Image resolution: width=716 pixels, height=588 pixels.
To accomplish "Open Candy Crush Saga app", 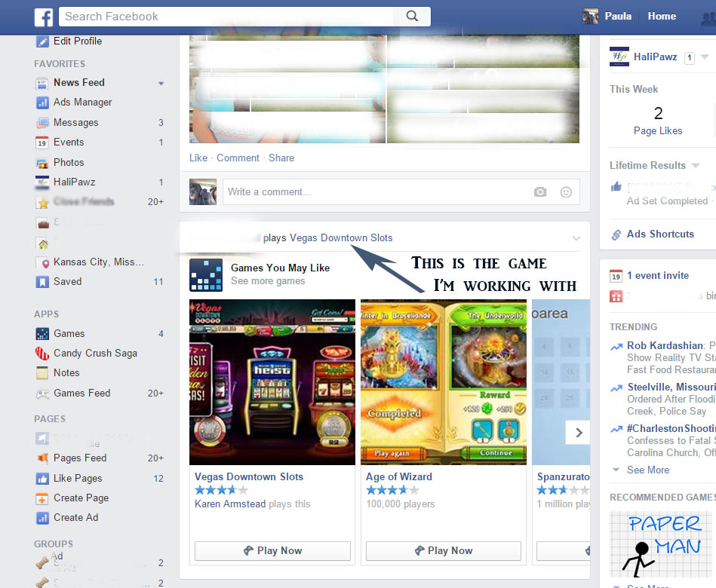I will pos(95,353).
